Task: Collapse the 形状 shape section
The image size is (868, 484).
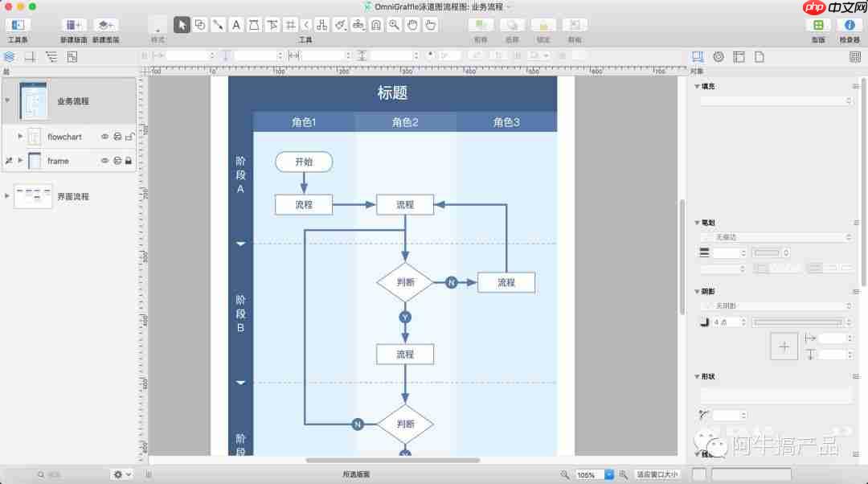Action: pyautogui.click(x=697, y=376)
